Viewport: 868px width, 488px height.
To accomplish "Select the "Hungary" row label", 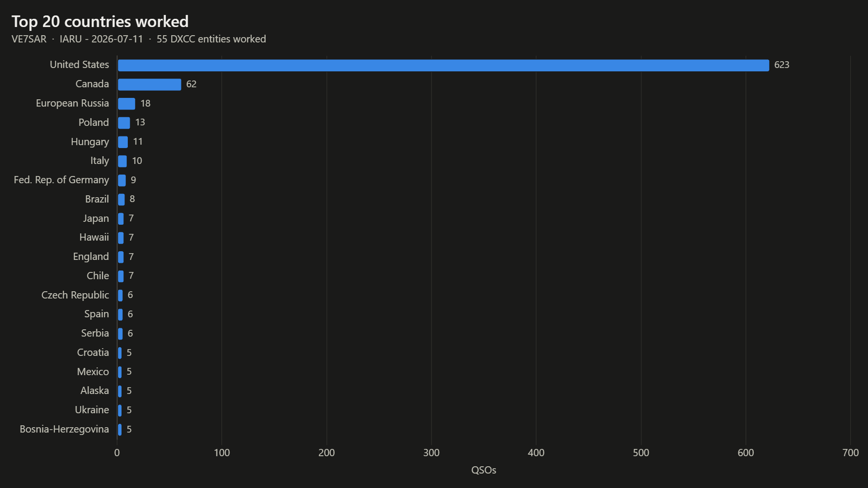I will pos(90,142).
